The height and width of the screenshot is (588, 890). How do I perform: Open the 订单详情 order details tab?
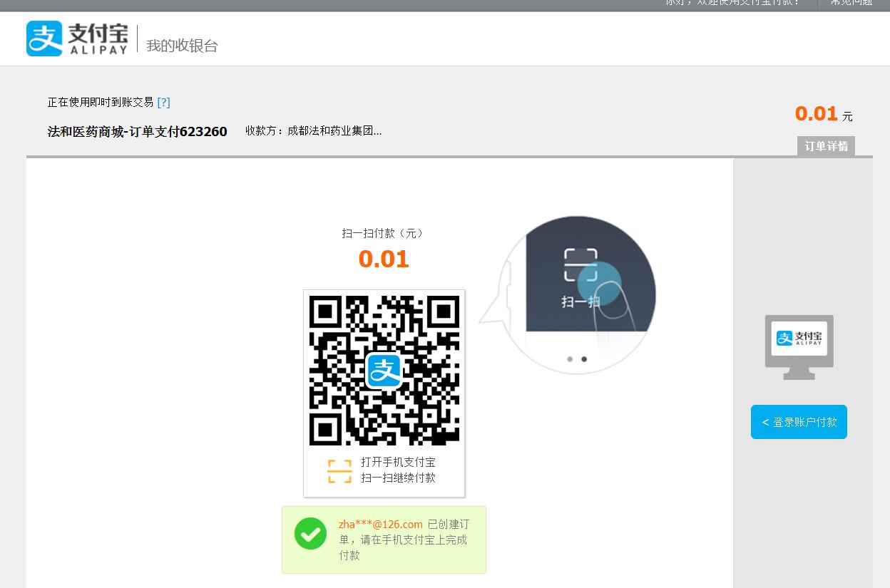coord(826,146)
